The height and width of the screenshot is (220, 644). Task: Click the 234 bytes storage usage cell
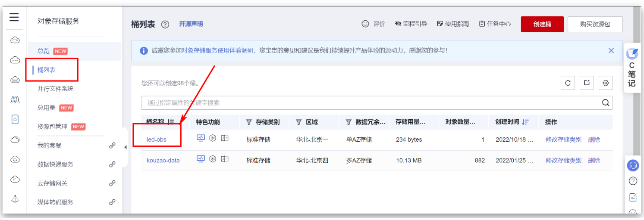409,139
